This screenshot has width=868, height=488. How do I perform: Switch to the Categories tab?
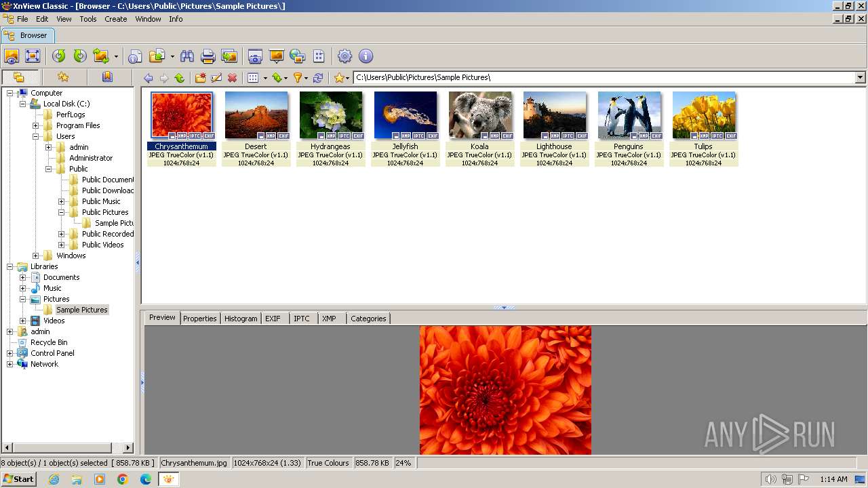coord(368,319)
